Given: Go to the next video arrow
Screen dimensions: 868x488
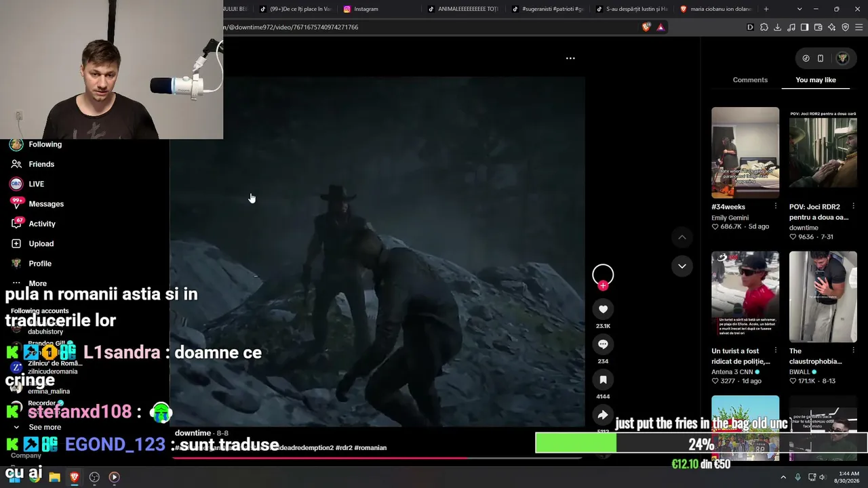Looking at the screenshot, I should pyautogui.click(x=682, y=266).
